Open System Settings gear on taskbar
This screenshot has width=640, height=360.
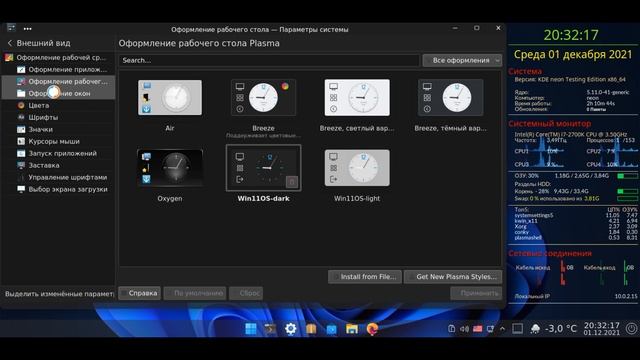tap(291, 329)
